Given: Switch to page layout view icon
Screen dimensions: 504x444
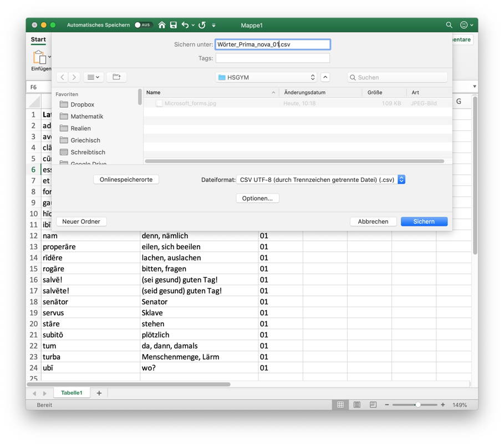Looking at the screenshot, I should coord(357,405).
